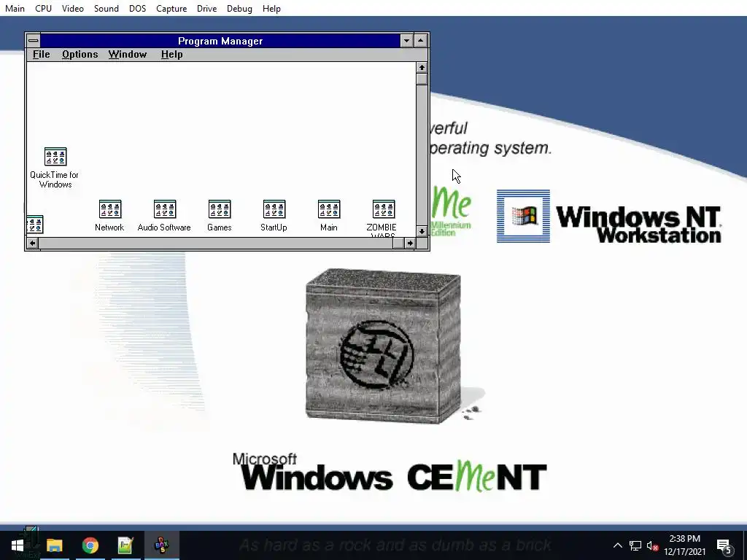
Task: Click vertical scrollbar thumb box
Action: (422, 79)
